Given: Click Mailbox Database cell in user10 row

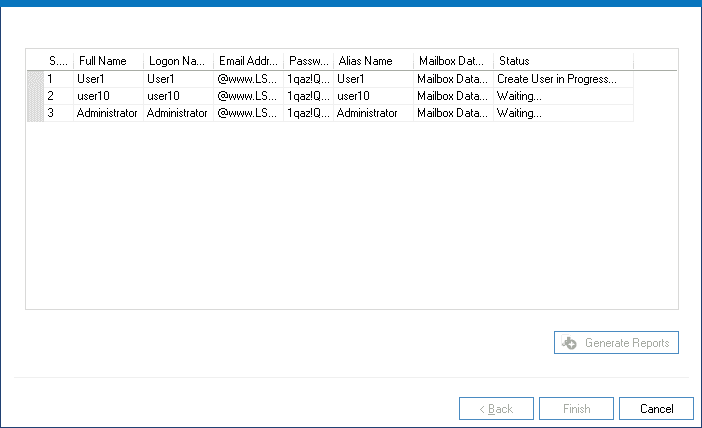Looking at the screenshot, I should 454,96.
